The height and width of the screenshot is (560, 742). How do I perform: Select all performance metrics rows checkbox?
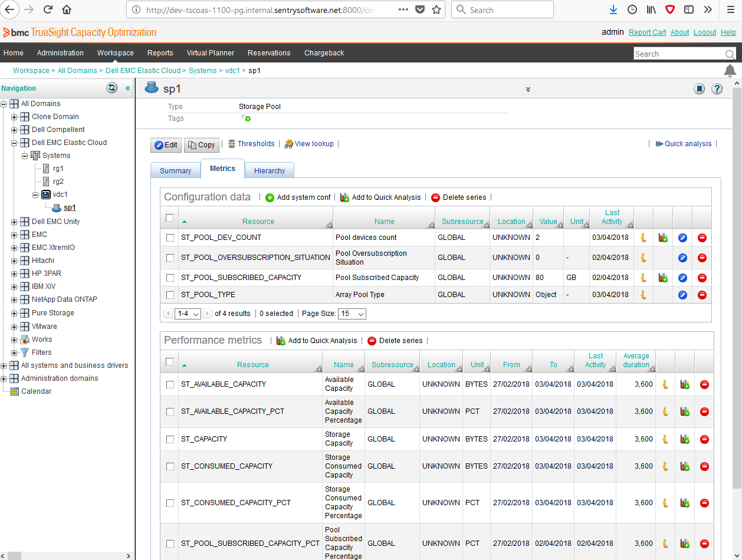pos(170,361)
